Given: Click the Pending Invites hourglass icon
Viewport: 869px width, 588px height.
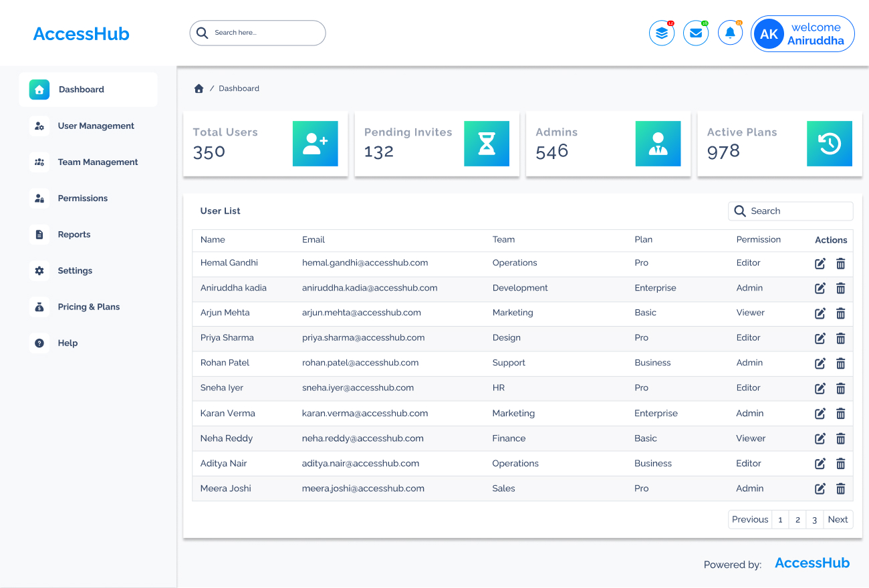Looking at the screenshot, I should pyautogui.click(x=487, y=144).
